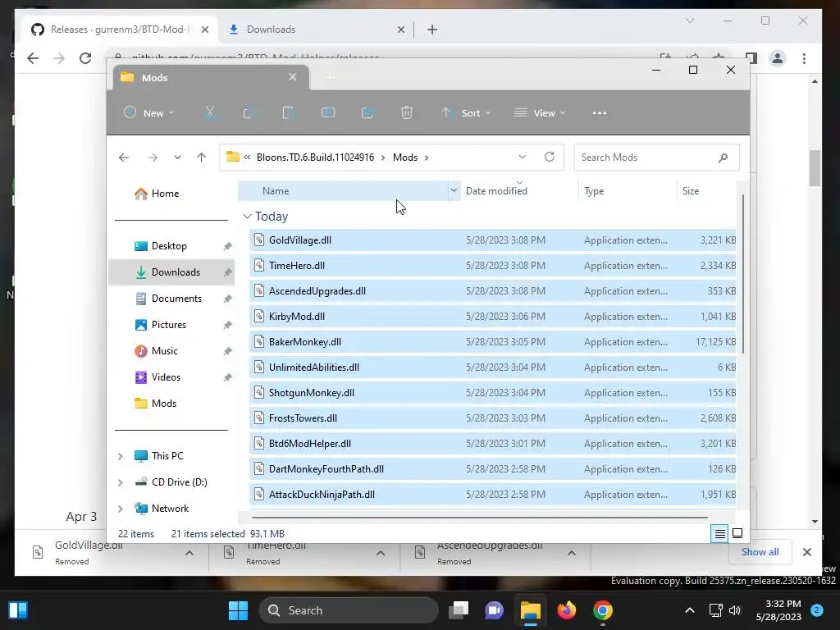Go up one folder level

(x=202, y=157)
